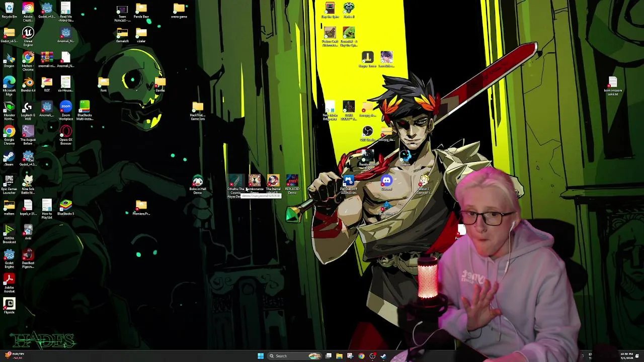Open the Potion Craft desktop icon
644x362 pixels.
click(330, 37)
